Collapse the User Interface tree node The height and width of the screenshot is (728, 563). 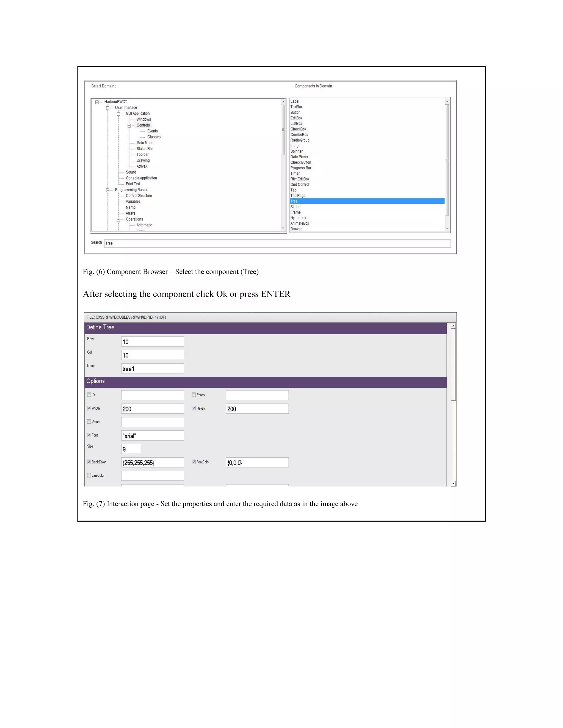click(x=108, y=108)
